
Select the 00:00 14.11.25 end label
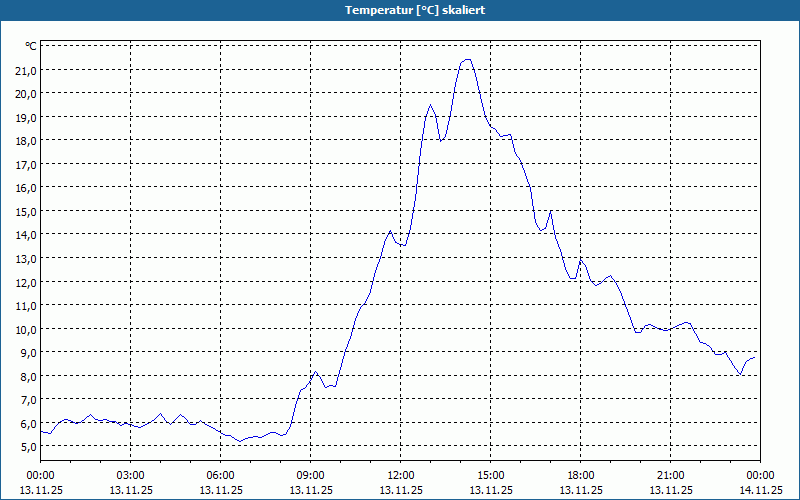tap(760, 483)
